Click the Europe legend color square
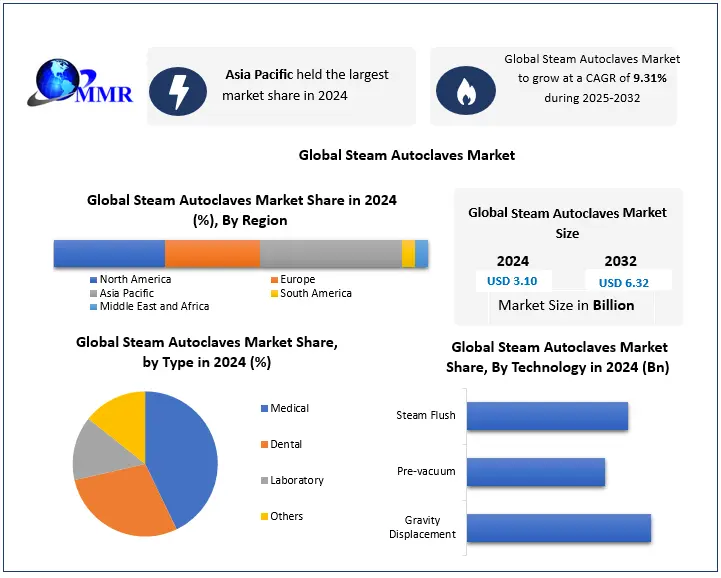This screenshot has width=721, height=578. pyautogui.click(x=274, y=280)
